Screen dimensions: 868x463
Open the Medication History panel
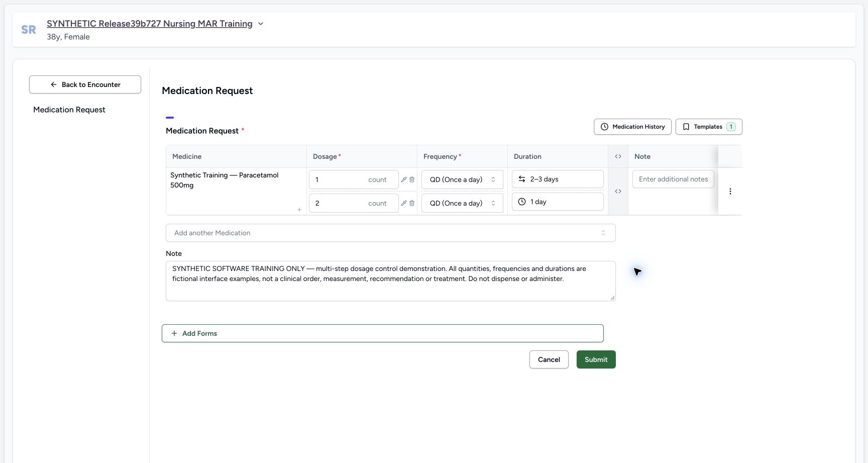[x=633, y=127]
